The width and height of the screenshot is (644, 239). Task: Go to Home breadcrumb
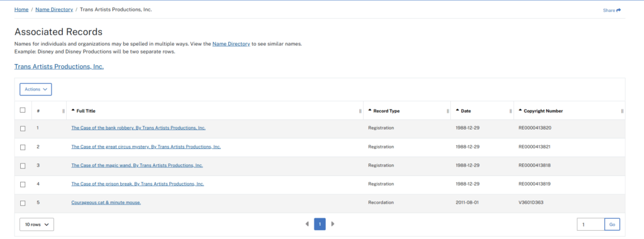tap(21, 9)
